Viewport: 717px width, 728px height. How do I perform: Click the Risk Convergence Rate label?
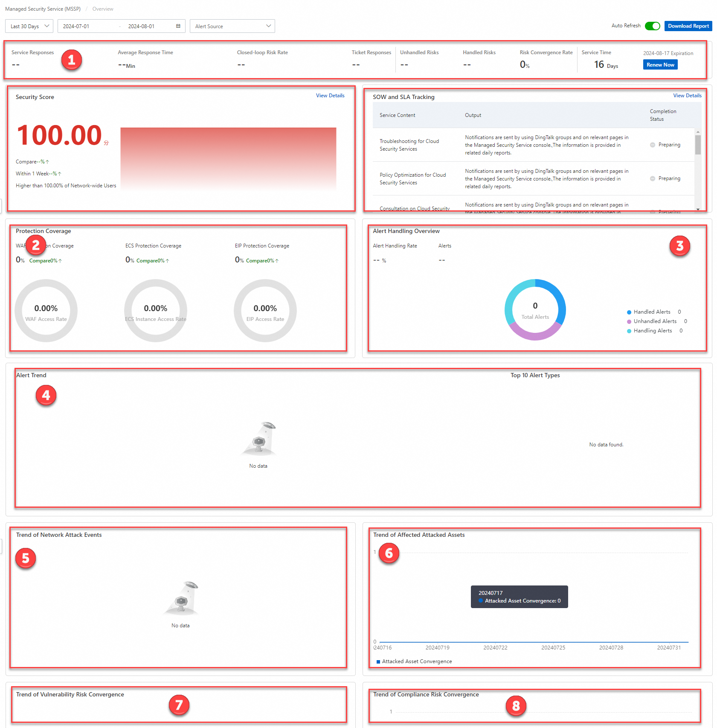point(546,52)
